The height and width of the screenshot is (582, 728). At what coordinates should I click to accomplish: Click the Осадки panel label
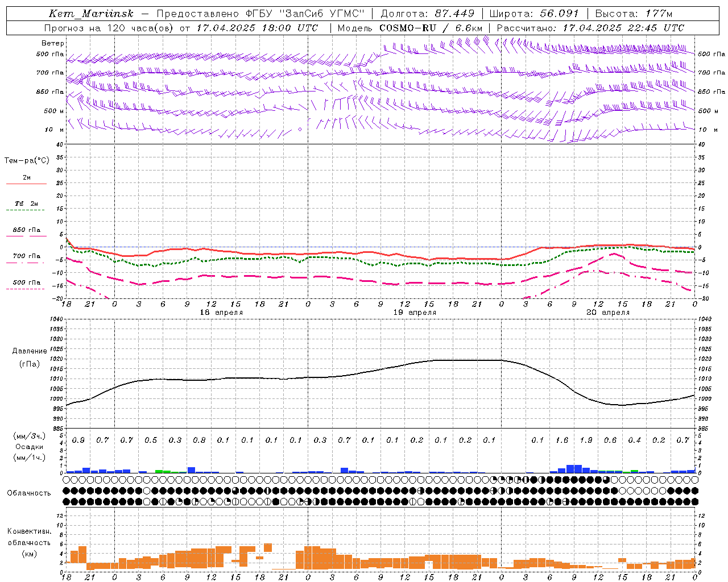point(29,447)
